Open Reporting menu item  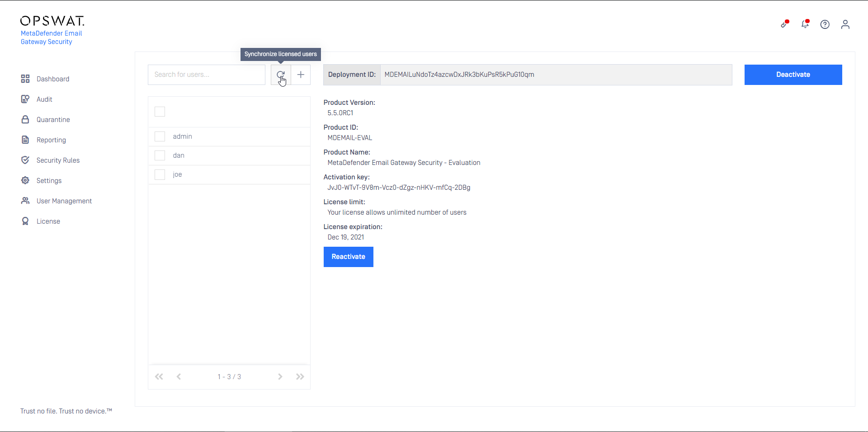(x=51, y=140)
